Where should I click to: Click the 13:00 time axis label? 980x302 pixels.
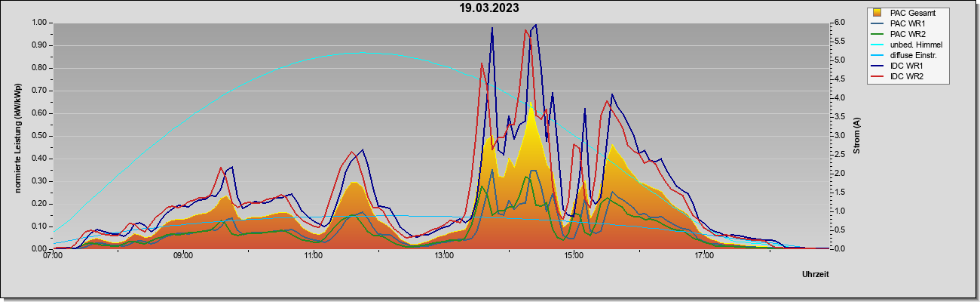click(444, 257)
